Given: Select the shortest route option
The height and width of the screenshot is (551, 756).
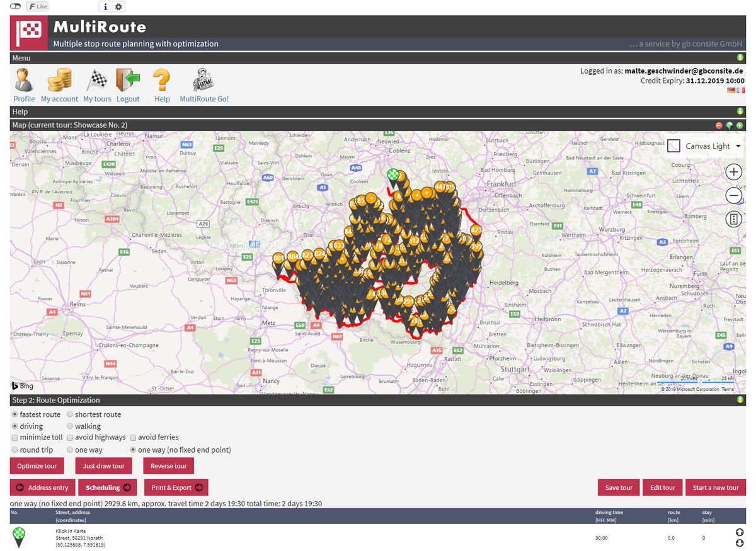Looking at the screenshot, I should (x=71, y=414).
